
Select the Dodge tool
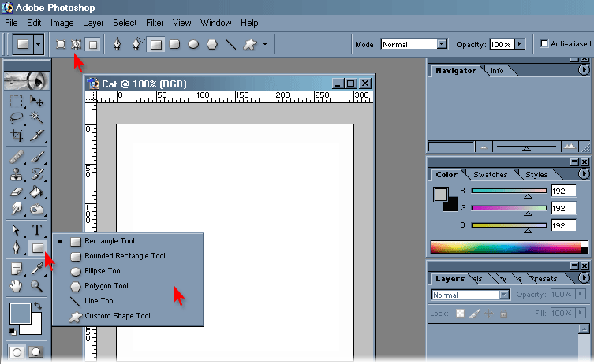click(x=37, y=209)
